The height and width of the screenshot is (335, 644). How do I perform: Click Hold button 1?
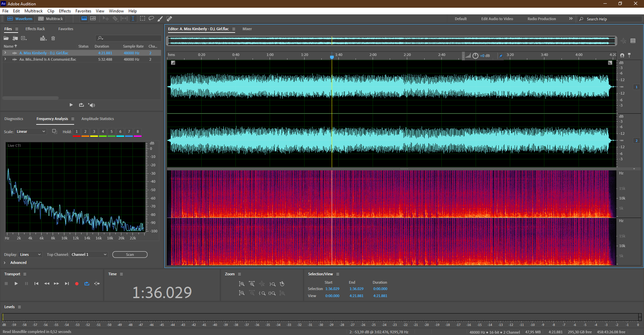(x=76, y=132)
